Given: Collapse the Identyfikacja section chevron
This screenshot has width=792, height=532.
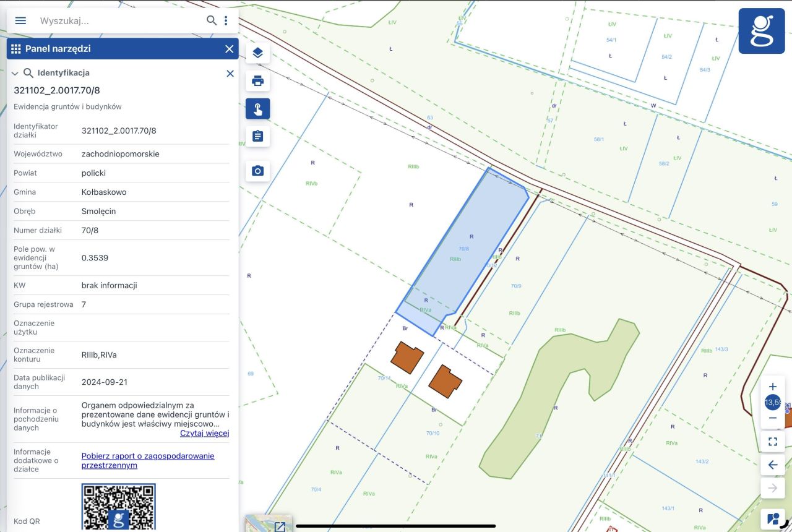Looking at the screenshot, I should [15, 73].
